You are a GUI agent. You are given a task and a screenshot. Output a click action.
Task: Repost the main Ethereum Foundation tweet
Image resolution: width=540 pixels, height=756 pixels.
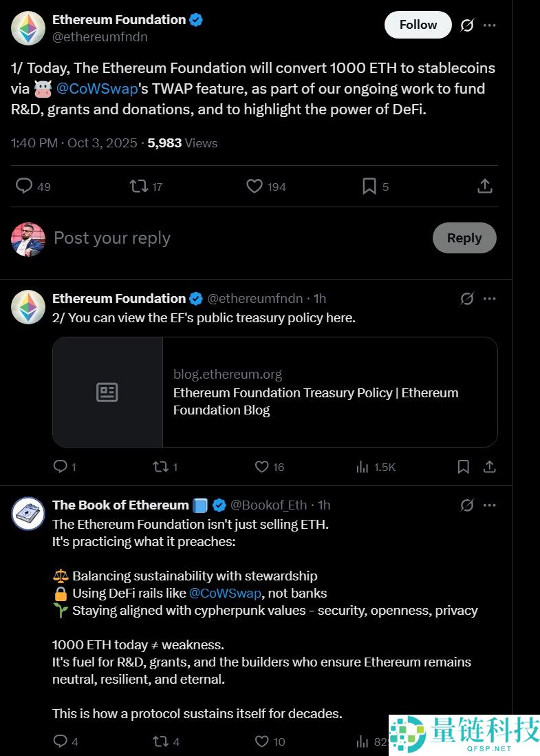pyautogui.click(x=139, y=186)
